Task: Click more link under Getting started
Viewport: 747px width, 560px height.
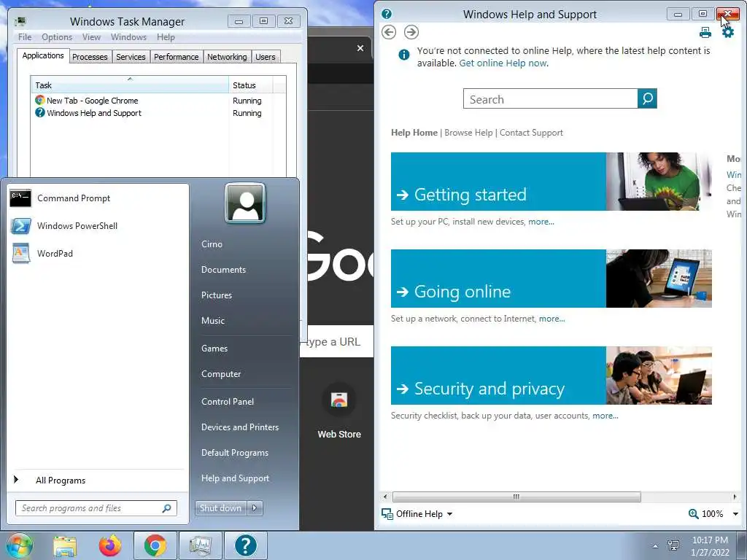Action: pyautogui.click(x=541, y=222)
